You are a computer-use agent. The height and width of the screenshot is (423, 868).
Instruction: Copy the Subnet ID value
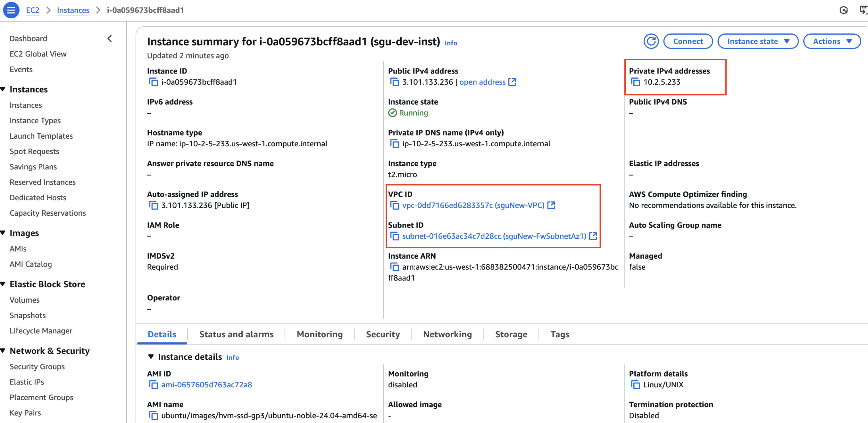(x=394, y=236)
